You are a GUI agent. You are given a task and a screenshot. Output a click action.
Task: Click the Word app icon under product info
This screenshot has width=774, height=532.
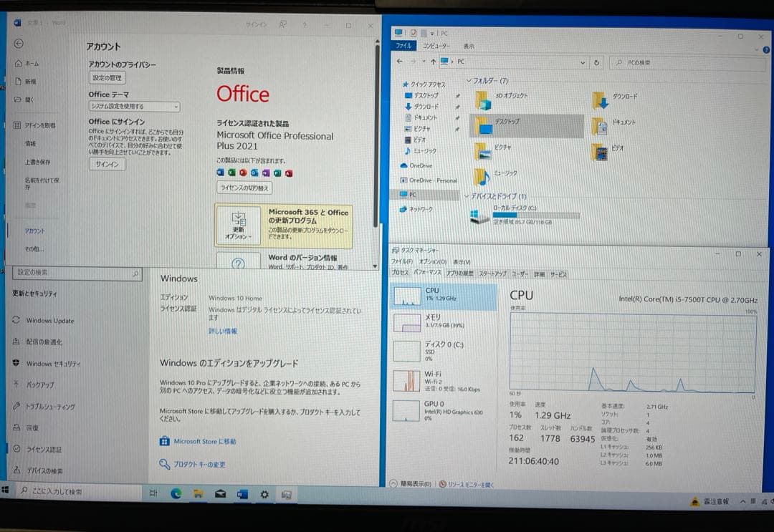[x=220, y=173]
